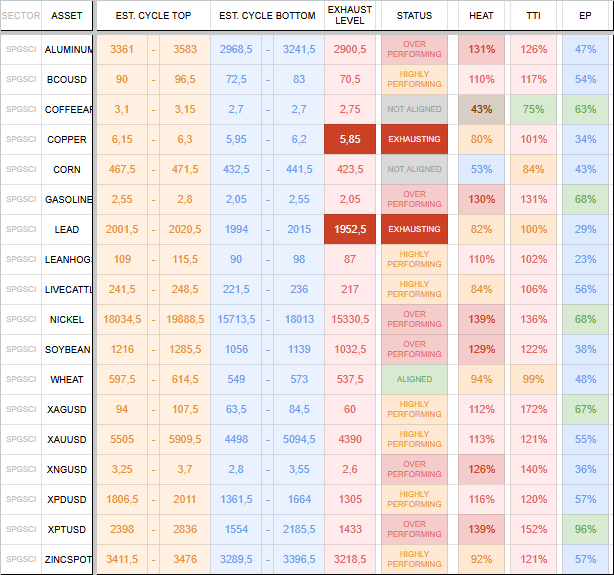Click COPPER's red exhaust level 5,85
This screenshot has width=614, height=575.
(x=350, y=139)
